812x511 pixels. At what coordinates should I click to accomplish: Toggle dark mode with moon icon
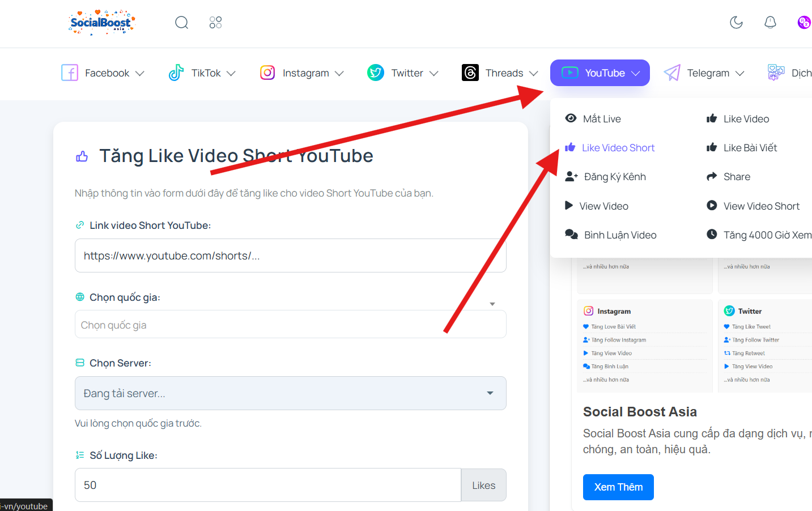coord(736,22)
